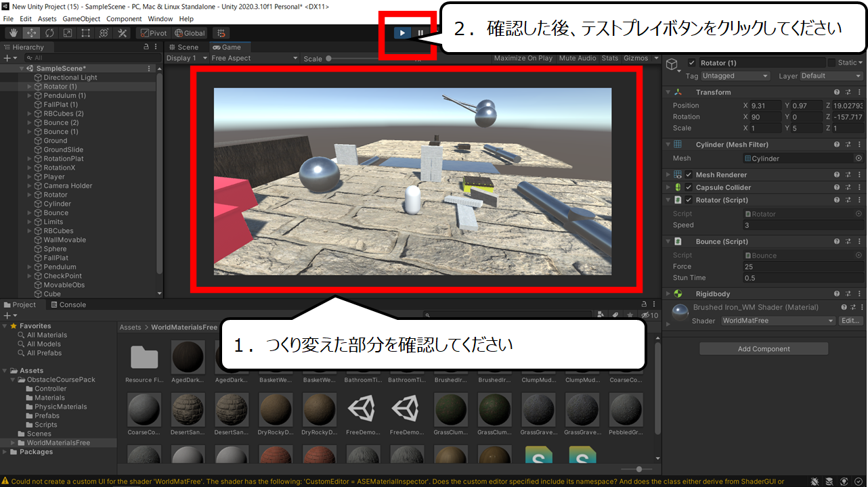The width and height of the screenshot is (868, 487).
Task: Toggle Pivot handle position
Action: coord(153,32)
